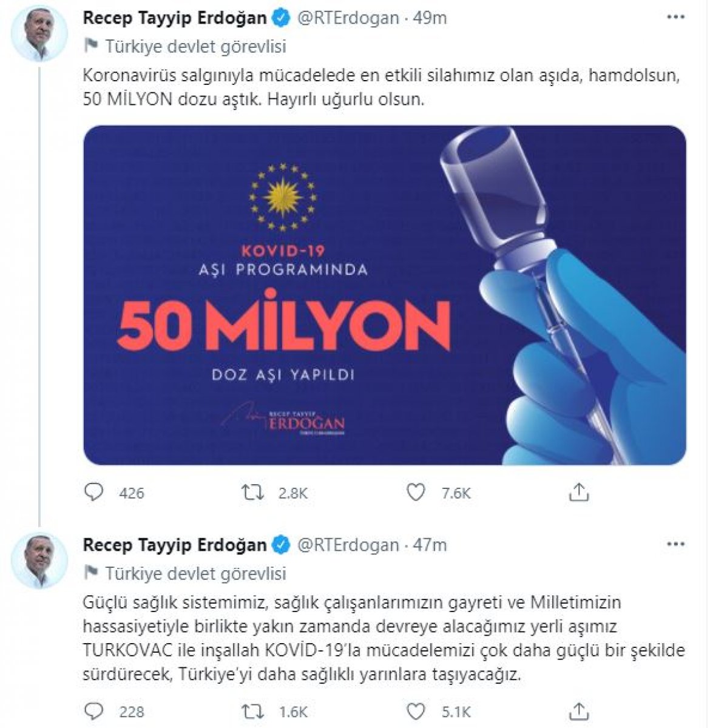Open the more options menu on second tweet

(675, 544)
